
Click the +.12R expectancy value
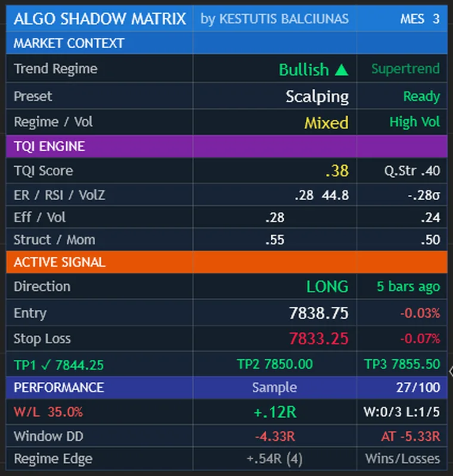[275, 412]
